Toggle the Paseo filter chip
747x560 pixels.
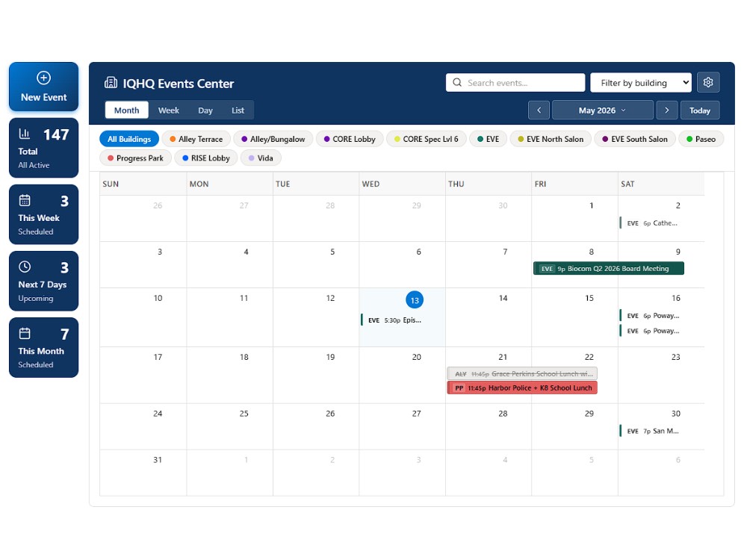click(701, 139)
